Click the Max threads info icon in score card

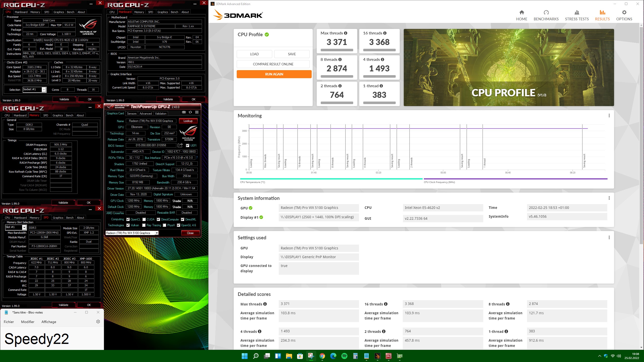[x=346, y=33]
